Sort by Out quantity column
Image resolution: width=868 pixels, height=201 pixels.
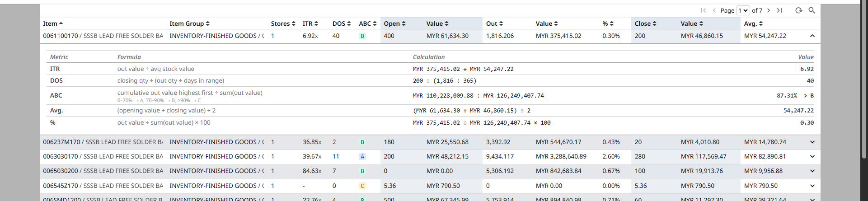click(x=495, y=23)
